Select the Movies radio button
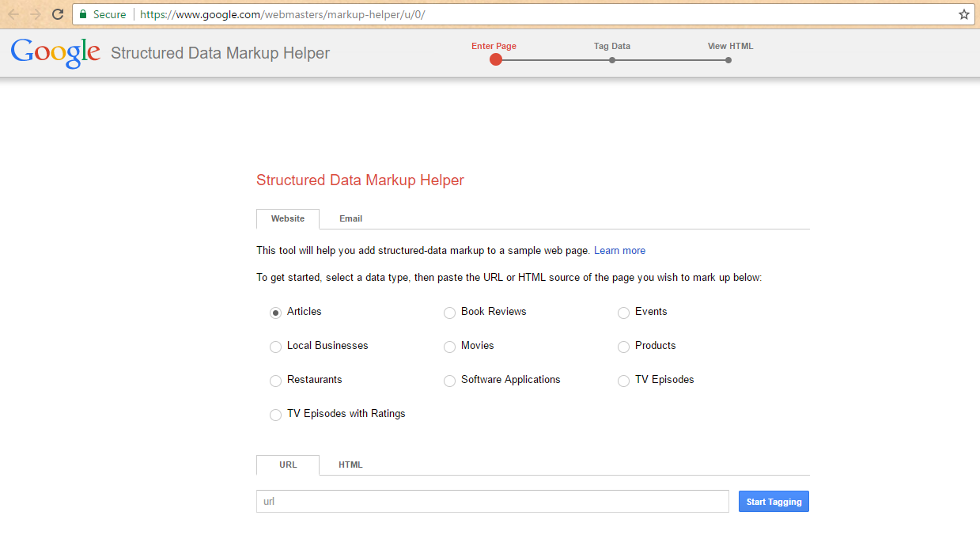This screenshot has height=550, width=980. 449,347
